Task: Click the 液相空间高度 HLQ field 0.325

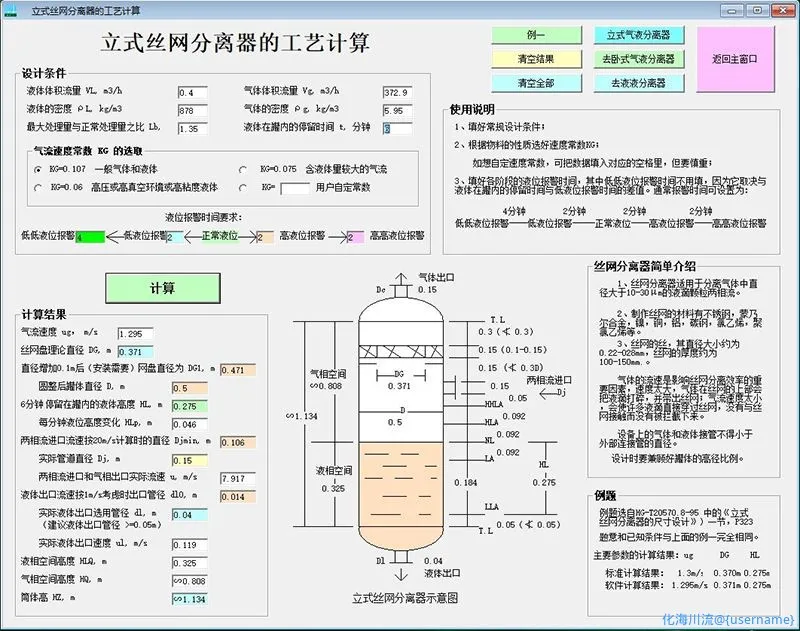Action: [190, 563]
